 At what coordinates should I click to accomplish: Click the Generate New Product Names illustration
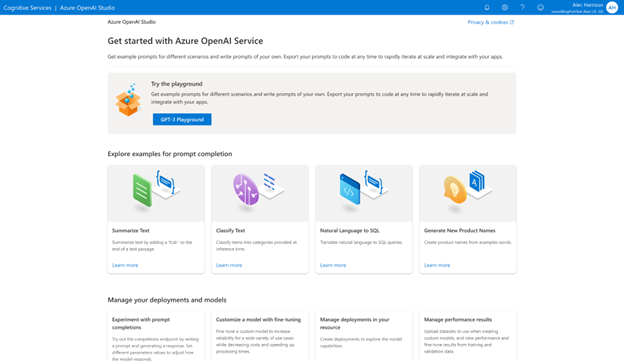click(x=468, y=193)
